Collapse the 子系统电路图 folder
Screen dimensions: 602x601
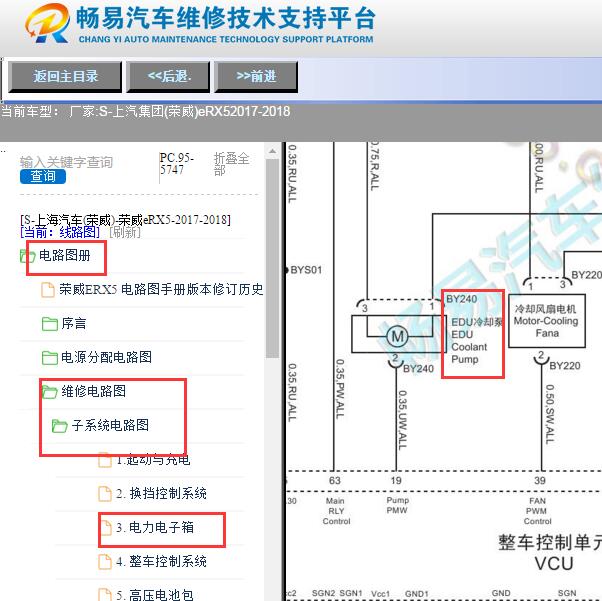tap(110, 425)
